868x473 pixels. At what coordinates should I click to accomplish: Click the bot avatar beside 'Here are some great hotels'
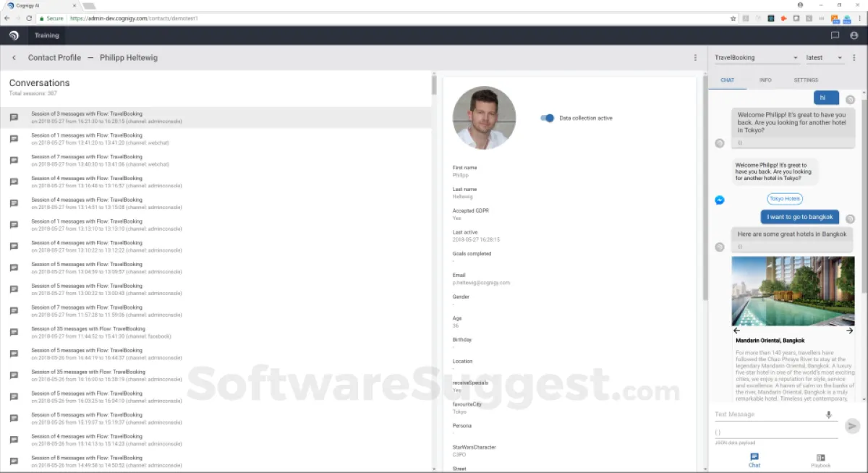[x=720, y=247]
